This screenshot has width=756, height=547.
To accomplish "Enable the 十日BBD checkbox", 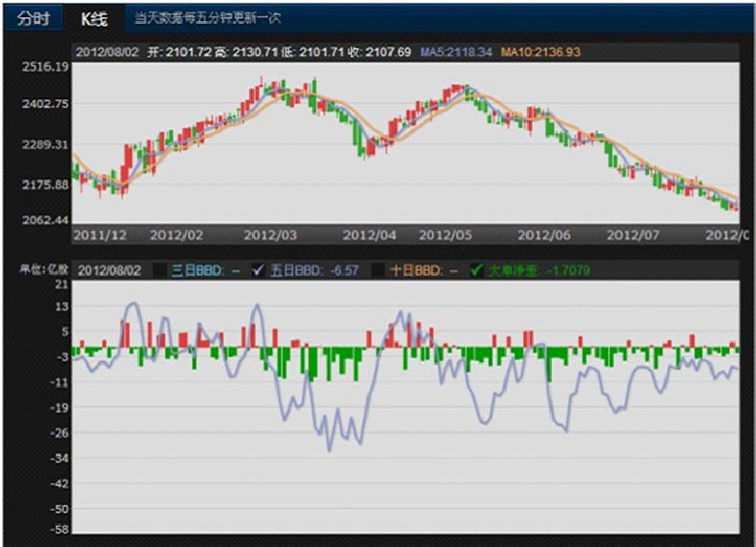I will pos(380,271).
